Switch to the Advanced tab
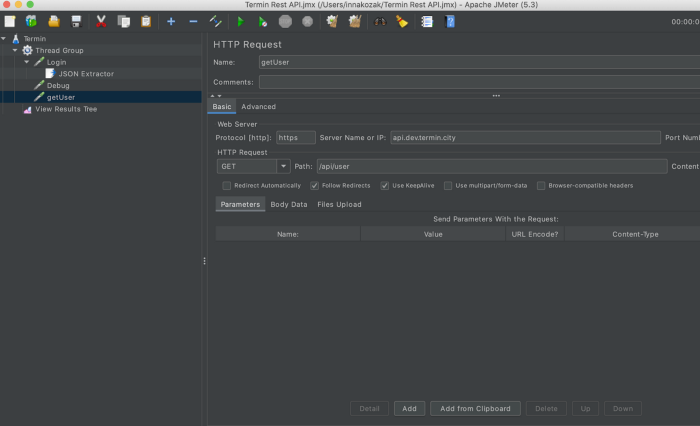This screenshot has height=426, width=700. pyautogui.click(x=258, y=107)
